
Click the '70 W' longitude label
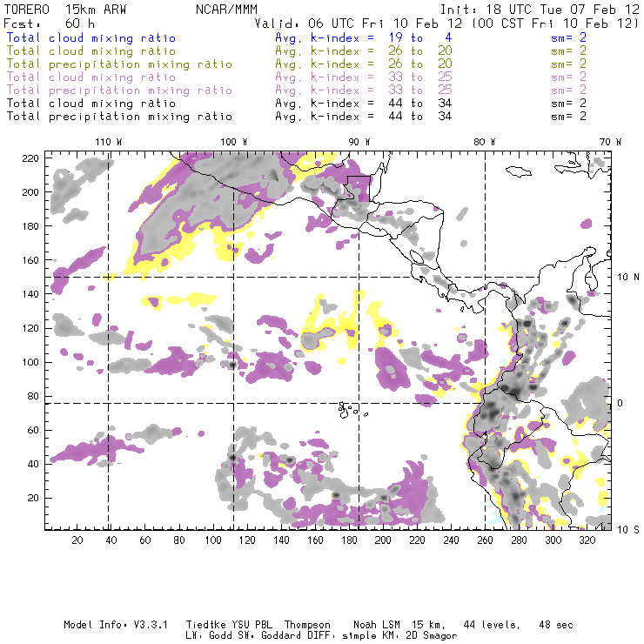610,142
